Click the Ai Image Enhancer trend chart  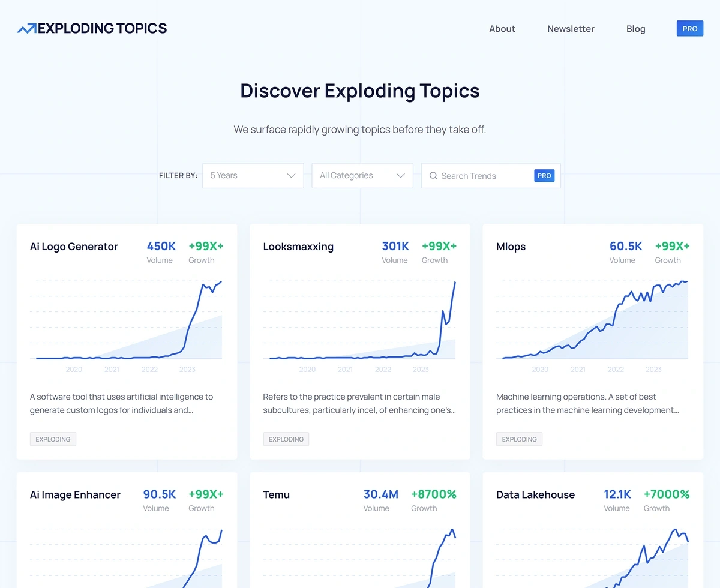point(127,557)
